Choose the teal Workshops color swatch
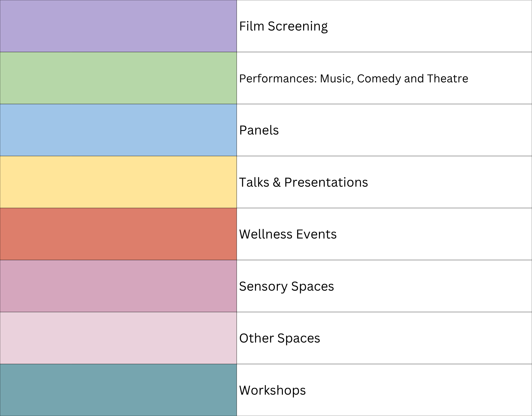The height and width of the screenshot is (416, 532). click(x=118, y=390)
